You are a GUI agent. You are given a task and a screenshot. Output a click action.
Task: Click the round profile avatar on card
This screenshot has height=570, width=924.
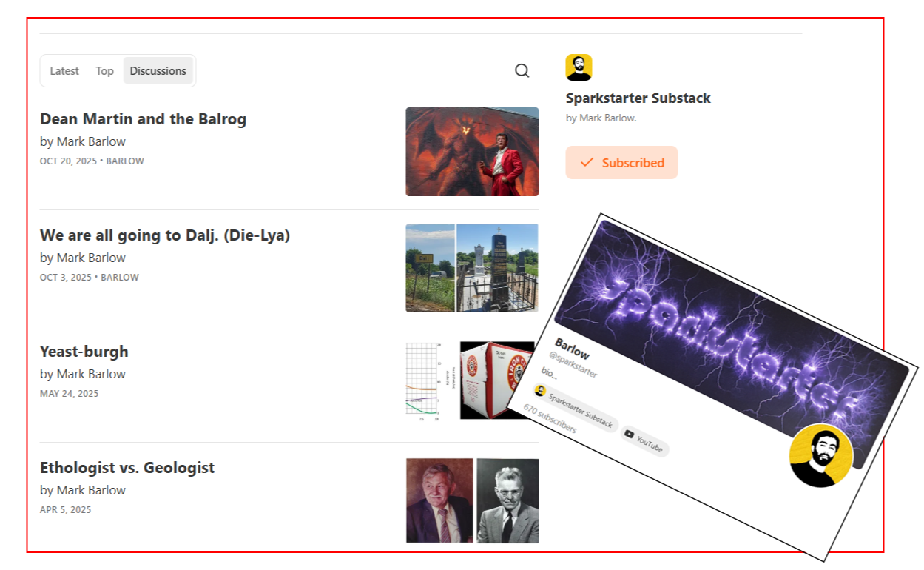820,455
